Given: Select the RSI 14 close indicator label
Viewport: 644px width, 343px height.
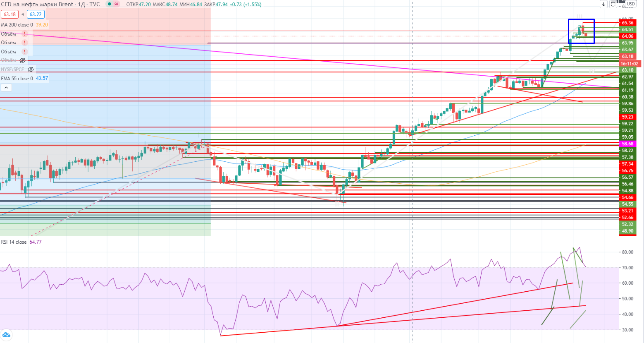Looking at the screenshot, I should coord(14,242).
